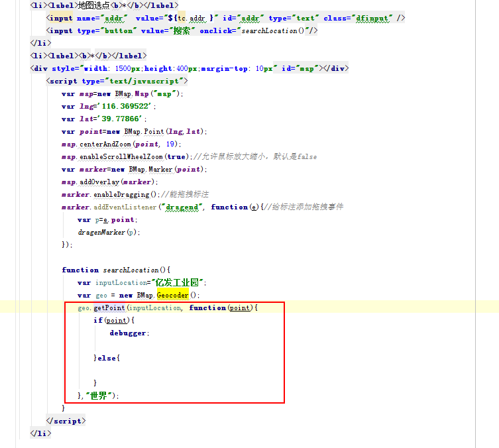Click the addOverlay(marker) line
The image size is (499, 448).
109,182
